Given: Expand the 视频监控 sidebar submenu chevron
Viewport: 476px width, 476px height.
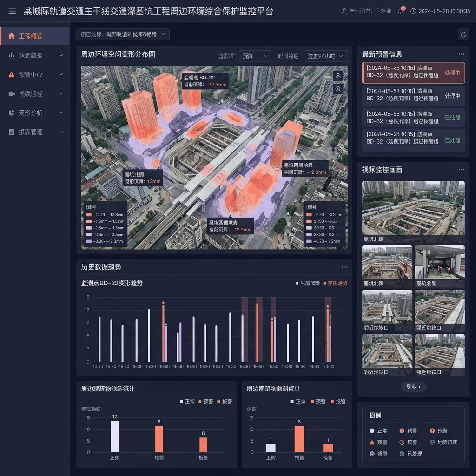Looking at the screenshot, I should tap(61, 93).
